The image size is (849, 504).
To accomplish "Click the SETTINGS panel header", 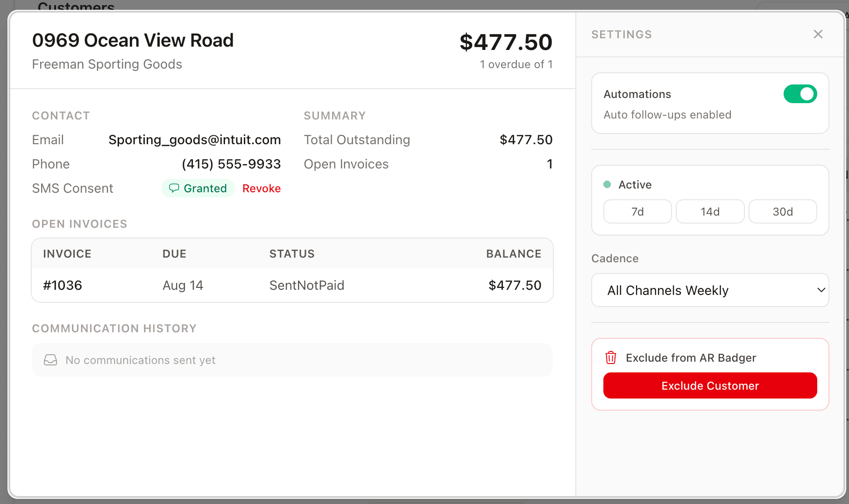I will pos(622,34).
